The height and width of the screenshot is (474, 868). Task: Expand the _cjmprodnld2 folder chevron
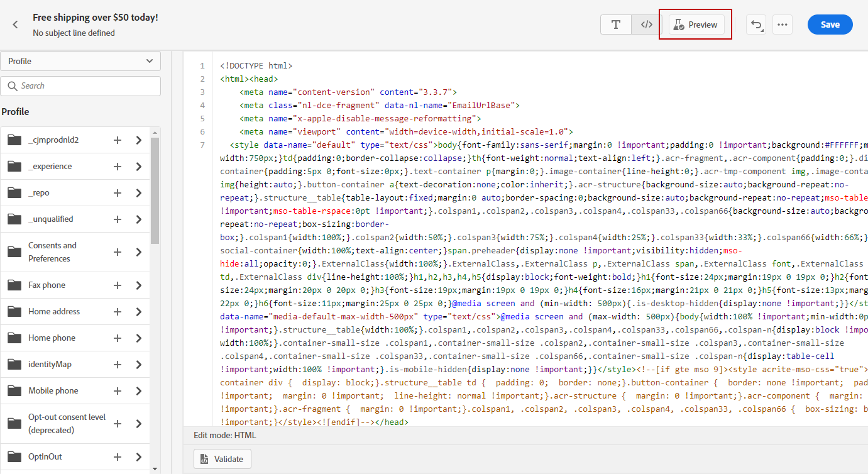tap(139, 140)
